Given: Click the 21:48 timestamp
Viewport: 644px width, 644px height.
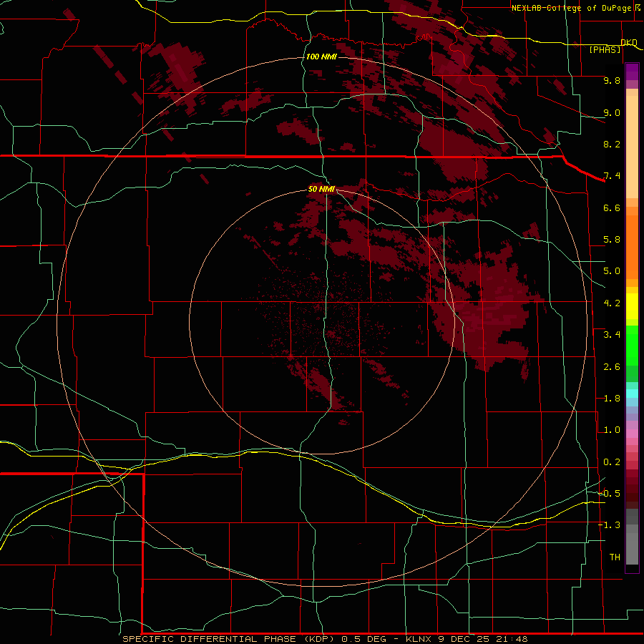Looking at the screenshot, I should [512, 639].
